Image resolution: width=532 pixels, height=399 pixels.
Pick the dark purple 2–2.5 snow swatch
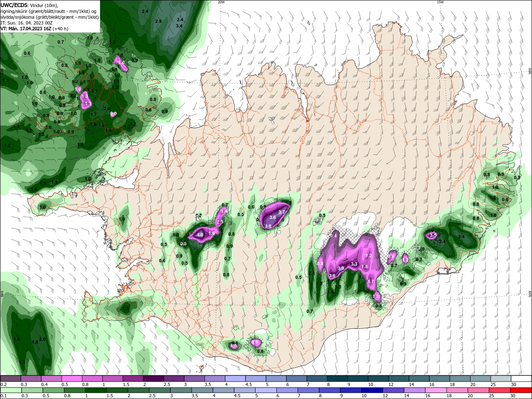(x=154, y=379)
